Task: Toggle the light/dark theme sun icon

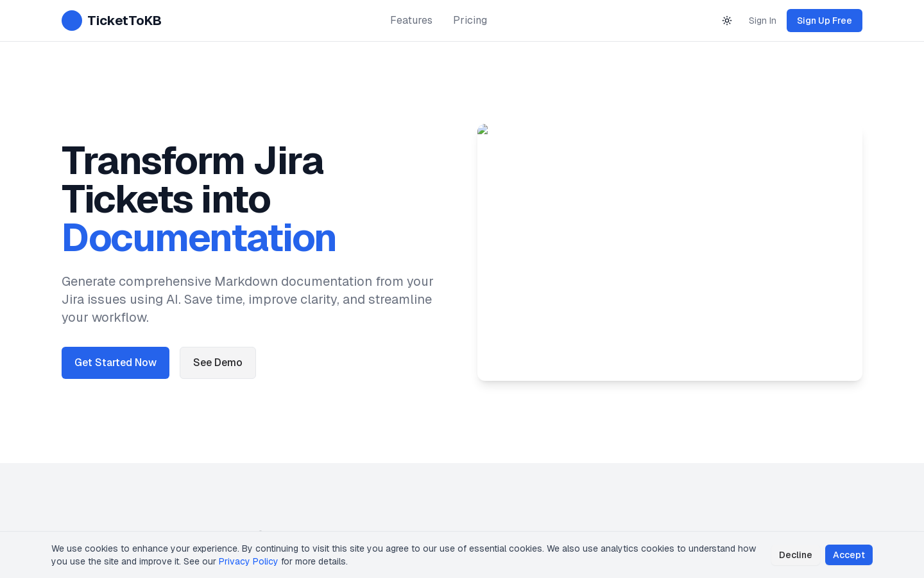Action: pyautogui.click(x=727, y=21)
